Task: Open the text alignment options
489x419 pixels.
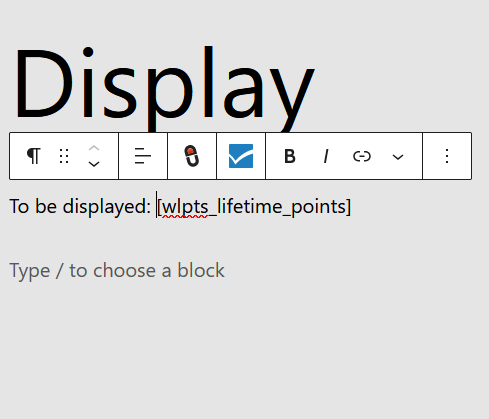Action: (x=143, y=156)
